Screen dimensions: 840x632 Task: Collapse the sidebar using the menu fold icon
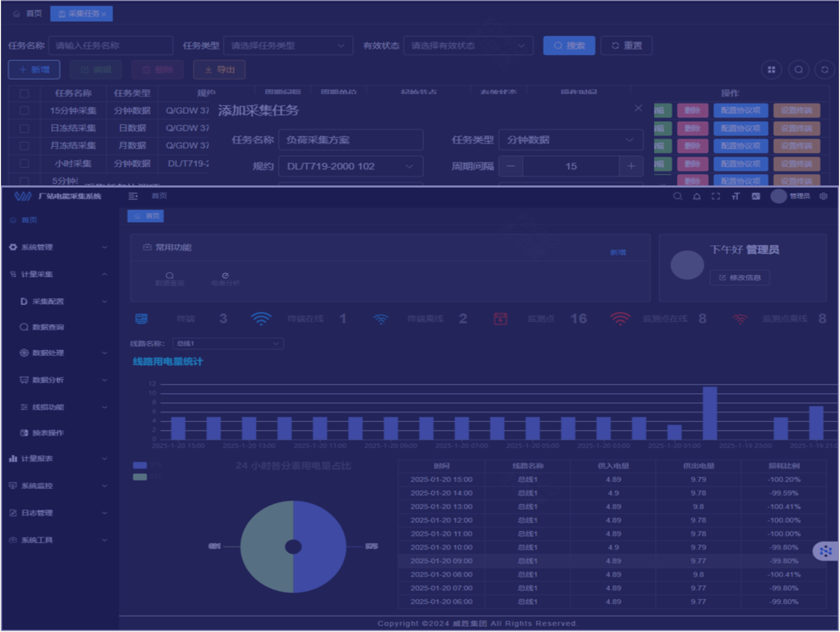click(x=133, y=196)
